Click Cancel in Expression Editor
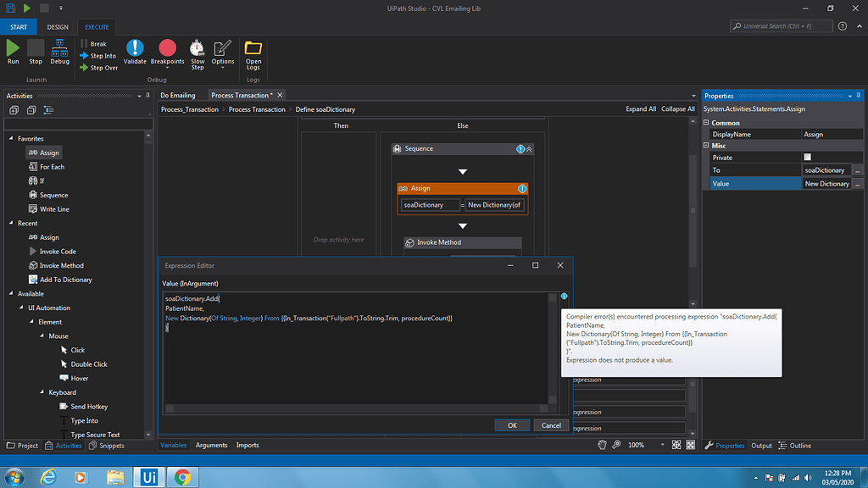868x488 pixels. pyautogui.click(x=551, y=425)
